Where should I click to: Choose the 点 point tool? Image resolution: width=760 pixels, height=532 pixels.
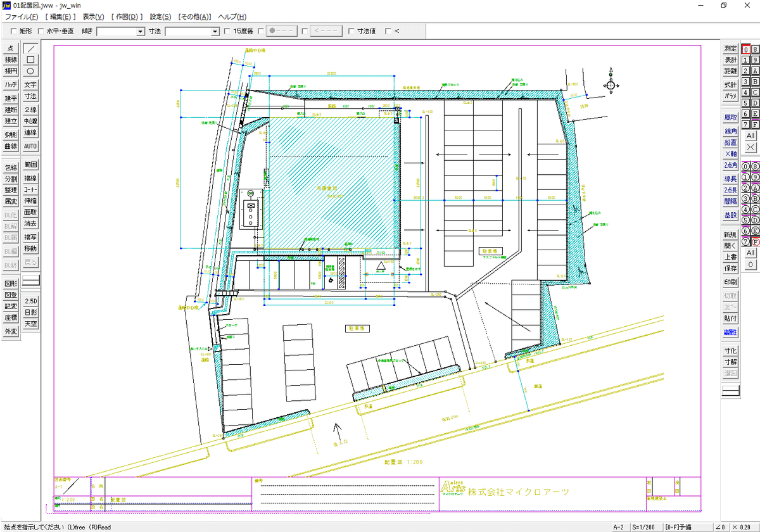click(11, 48)
